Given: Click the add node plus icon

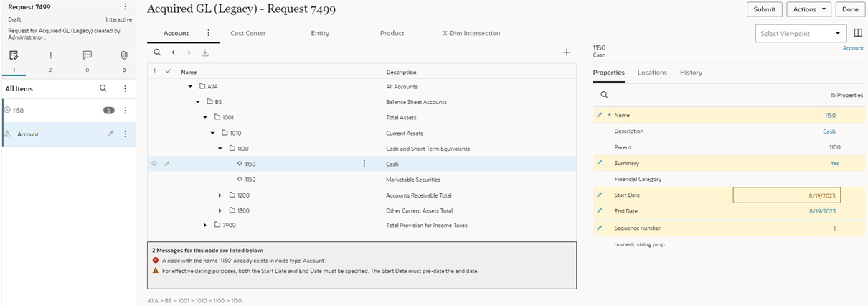Looking at the screenshot, I should [x=566, y=52].
